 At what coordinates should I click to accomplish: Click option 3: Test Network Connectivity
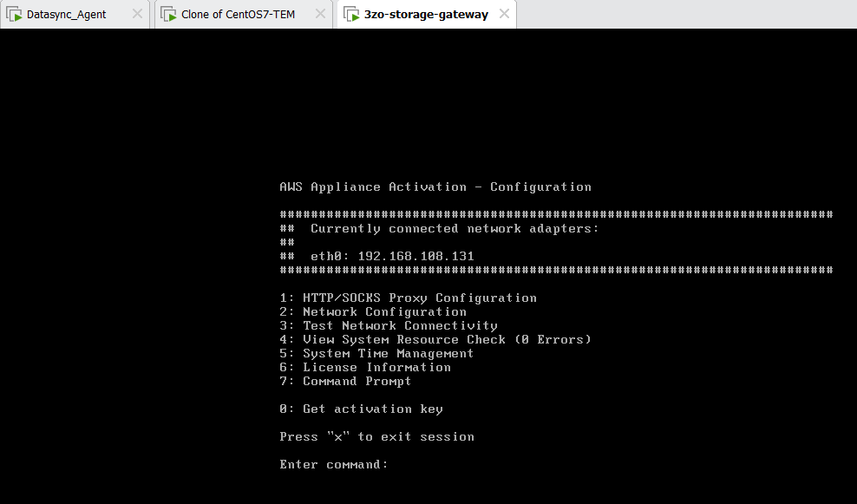389,326
